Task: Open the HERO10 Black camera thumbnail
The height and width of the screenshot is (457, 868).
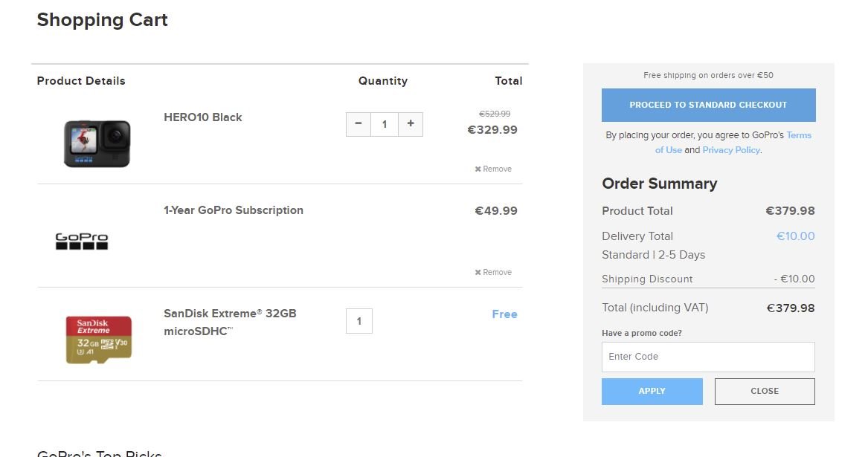Action: 97,143
